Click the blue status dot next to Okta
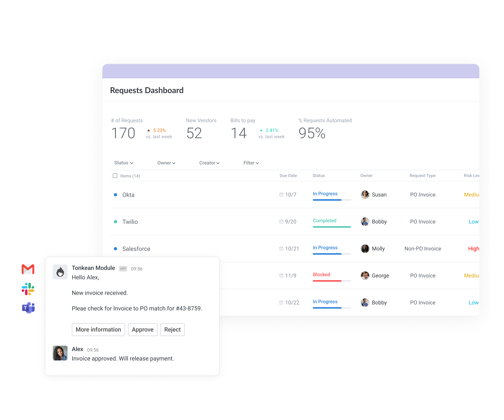 (115, 195)
